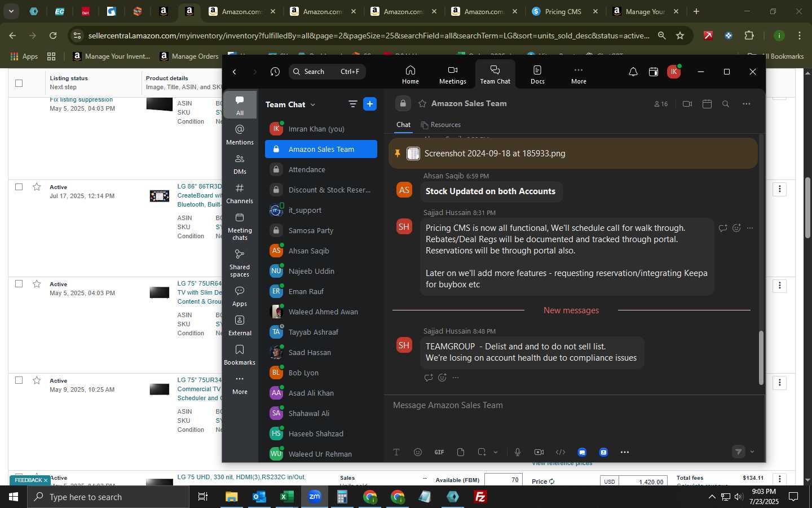
Task: Open more options for Amazon Sales Team header
Action: click(x=747, y=104)
